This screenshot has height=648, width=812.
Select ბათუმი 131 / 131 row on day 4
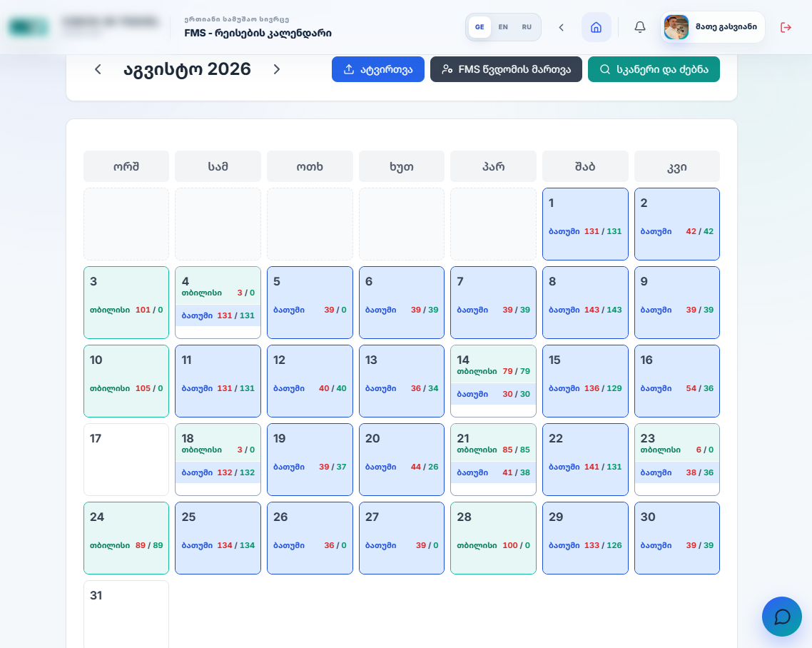tap(218, 315)
